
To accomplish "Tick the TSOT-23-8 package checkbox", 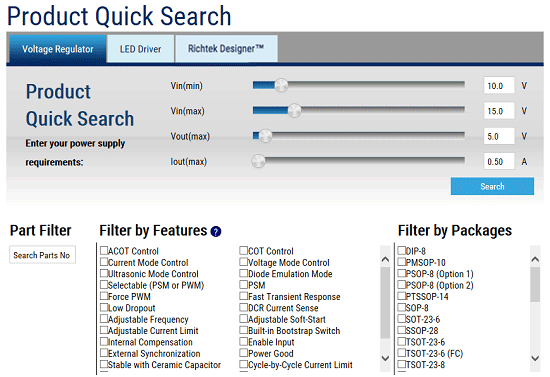I will (402, 364).
